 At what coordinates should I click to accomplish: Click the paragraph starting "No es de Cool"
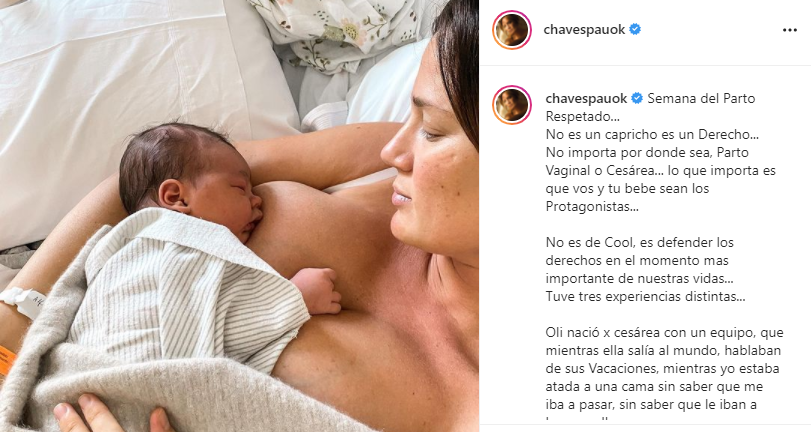click(639, 260)
